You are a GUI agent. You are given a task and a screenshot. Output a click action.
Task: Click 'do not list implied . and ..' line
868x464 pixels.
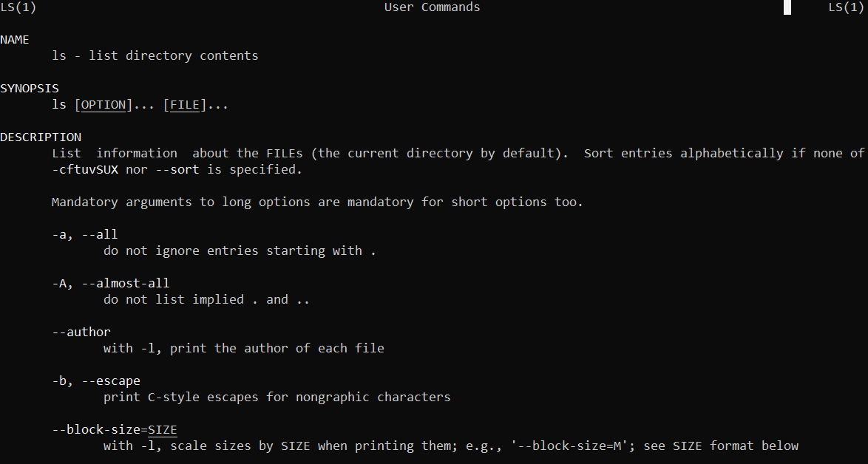pyautogui.click(x=206, y=300)
